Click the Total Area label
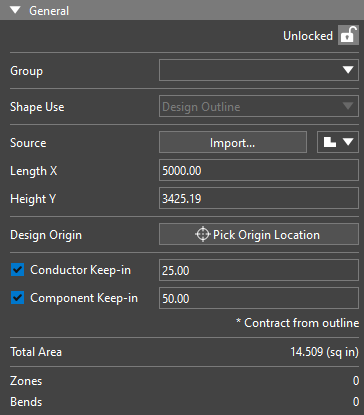This screenshot has height=415, width=364. coord(36,352)
